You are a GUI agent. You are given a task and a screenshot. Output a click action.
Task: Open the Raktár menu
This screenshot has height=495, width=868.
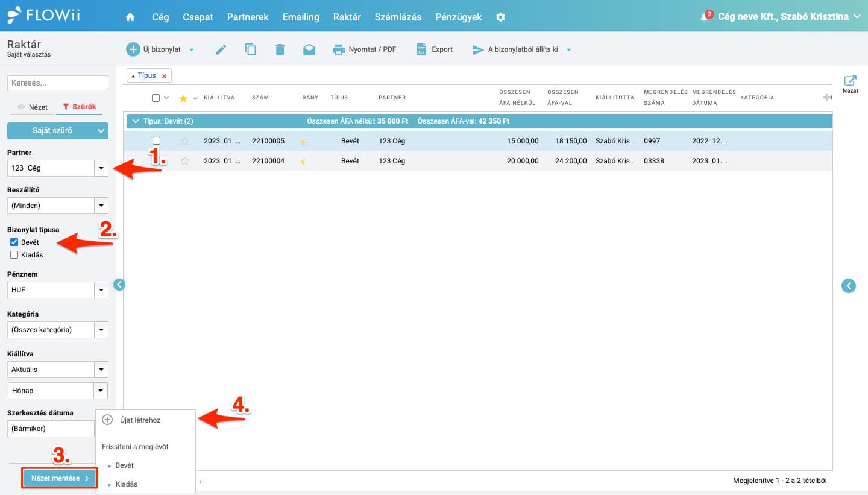[347, 17]
